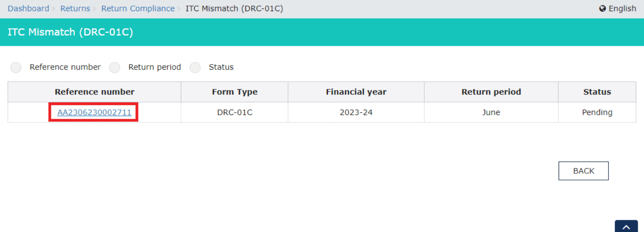Click the June return period cell

pos(491,112)
